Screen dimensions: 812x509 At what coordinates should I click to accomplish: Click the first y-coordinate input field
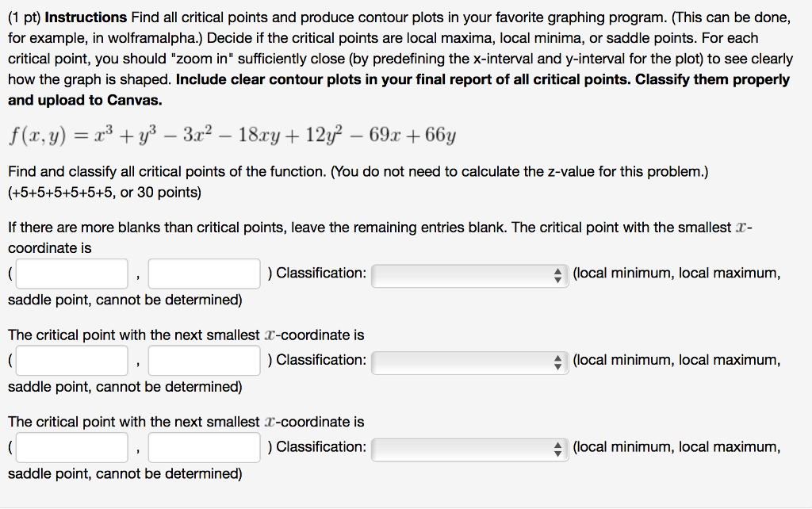pos(204,273)
